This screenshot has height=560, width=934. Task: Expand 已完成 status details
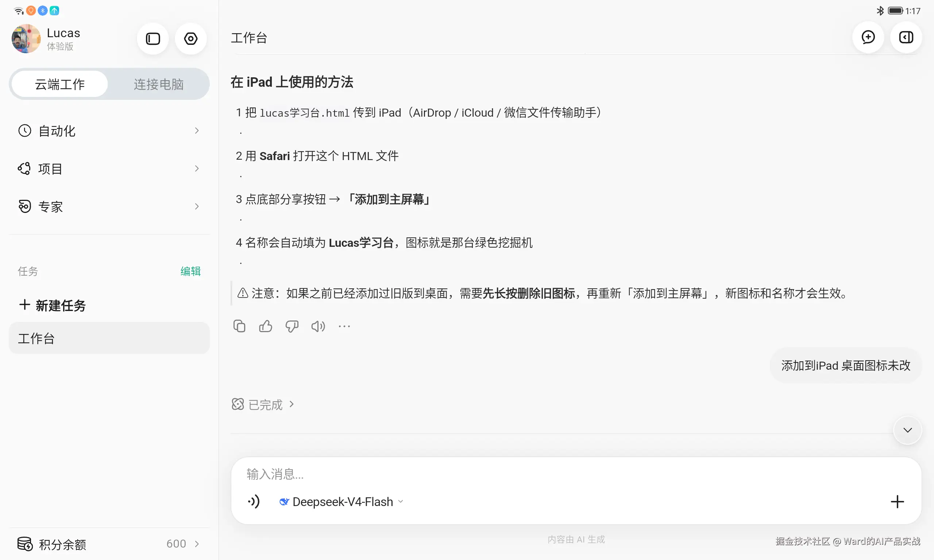[263, 405]
